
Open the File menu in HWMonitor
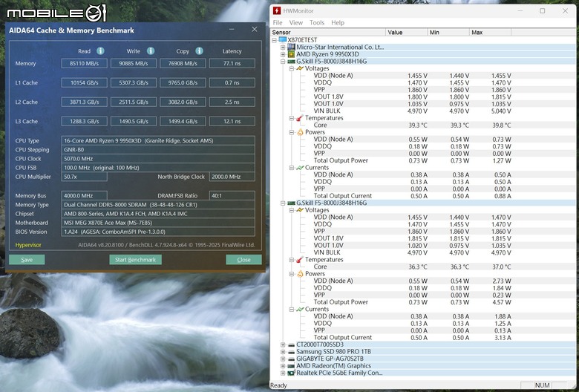[278, 22]
